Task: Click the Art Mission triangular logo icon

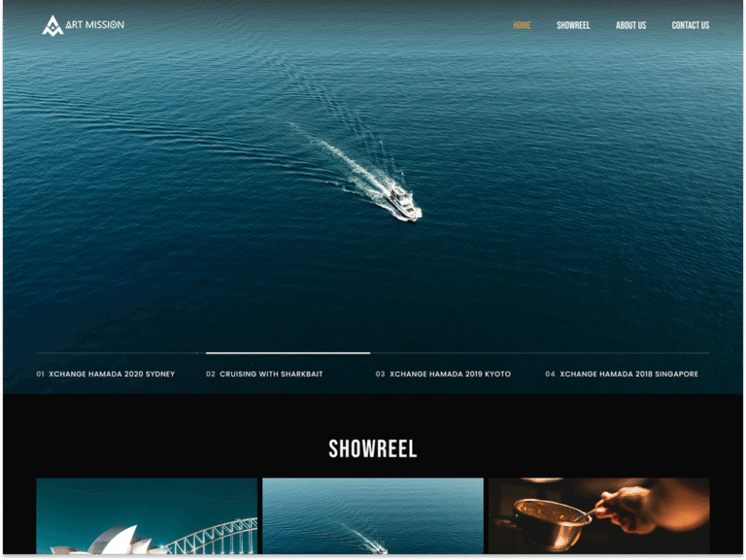Action: [x=52, y=25]
